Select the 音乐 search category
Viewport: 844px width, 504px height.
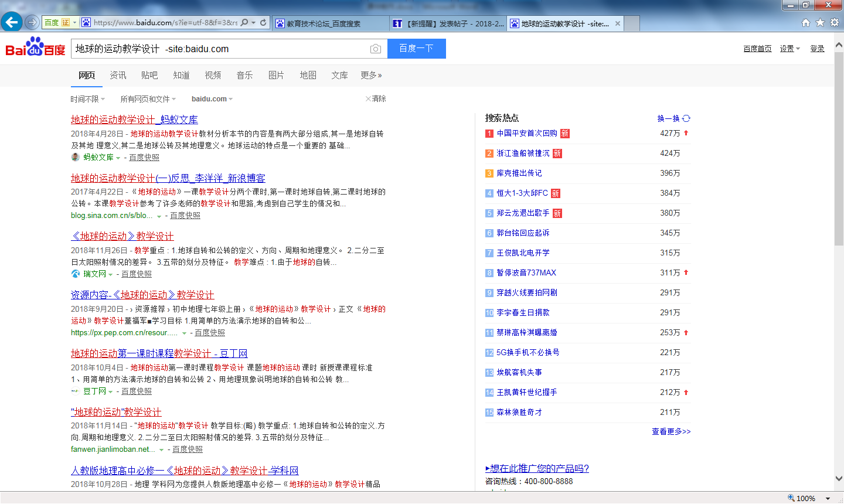point(244,75)
